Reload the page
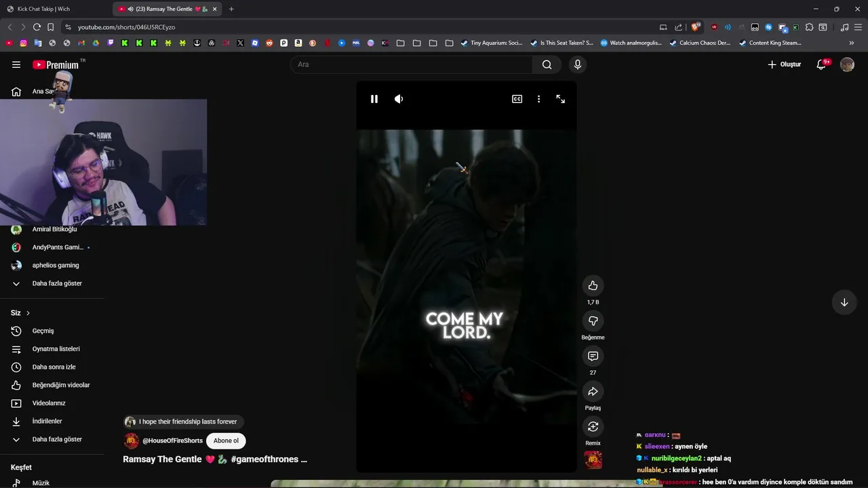The image size is (868, 488). pyautogui.click(x=37, y=27)
